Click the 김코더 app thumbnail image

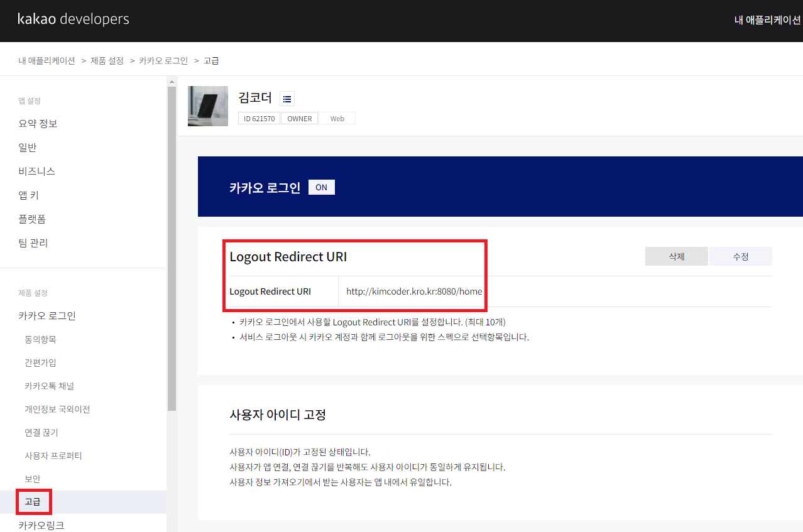[208, 106]
